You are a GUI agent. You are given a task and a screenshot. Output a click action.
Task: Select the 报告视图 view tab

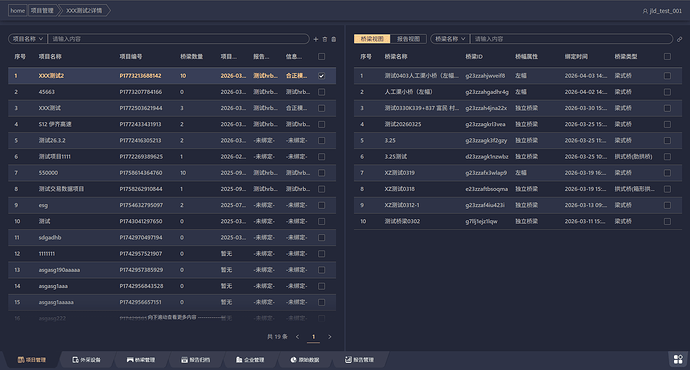click(x=408, y=39)
